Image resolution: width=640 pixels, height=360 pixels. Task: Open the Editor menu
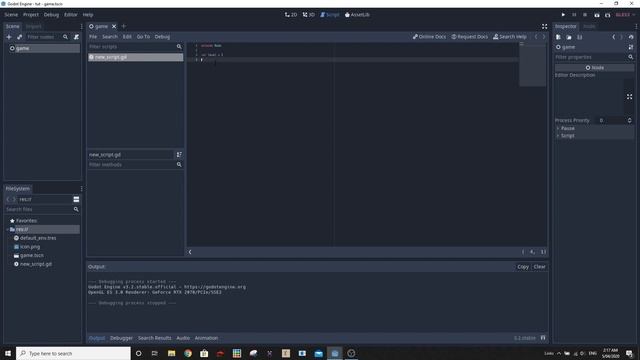tap(71, 15)
